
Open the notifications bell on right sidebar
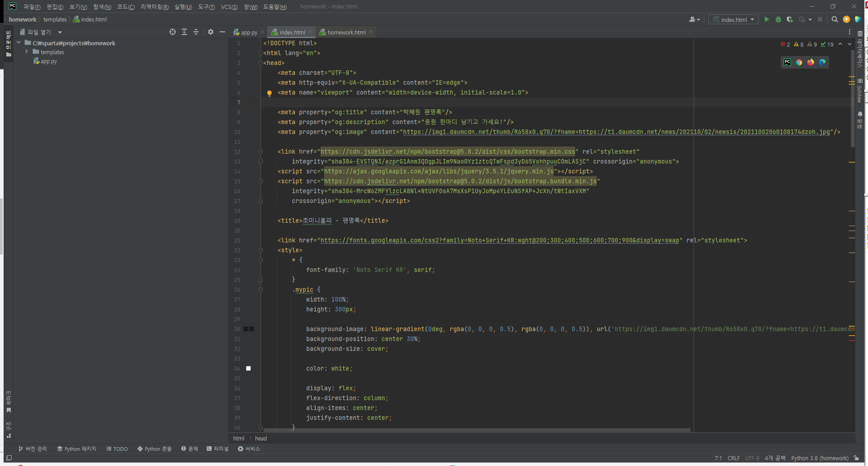(860, 115)
